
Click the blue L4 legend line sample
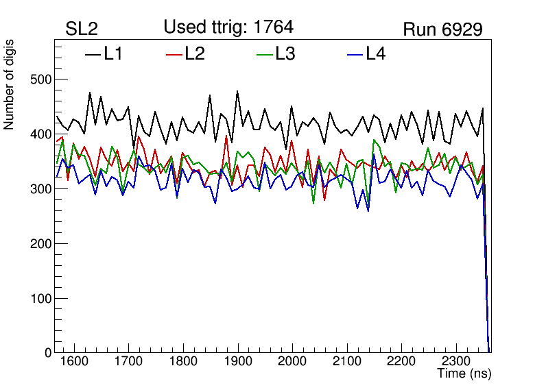354,54
